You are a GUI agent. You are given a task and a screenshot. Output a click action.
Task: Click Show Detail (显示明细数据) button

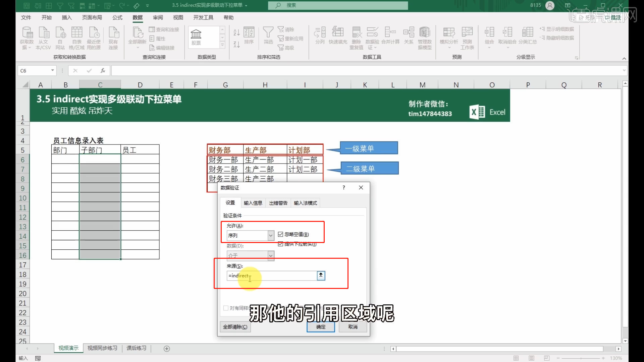click(x=557, y=29)
